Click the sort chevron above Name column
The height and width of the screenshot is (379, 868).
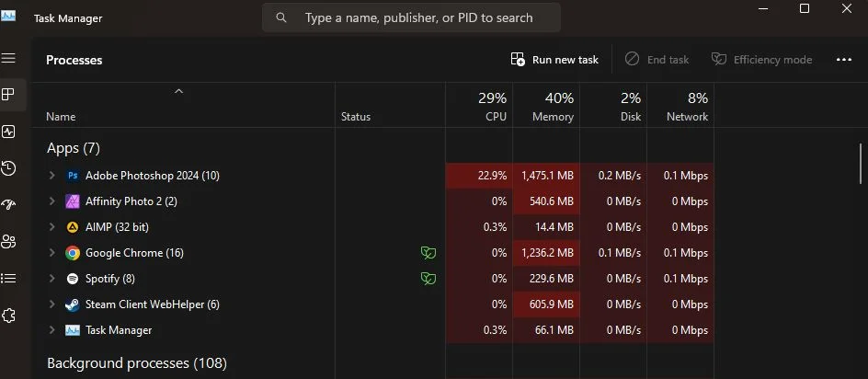click(x=178, y=91)
